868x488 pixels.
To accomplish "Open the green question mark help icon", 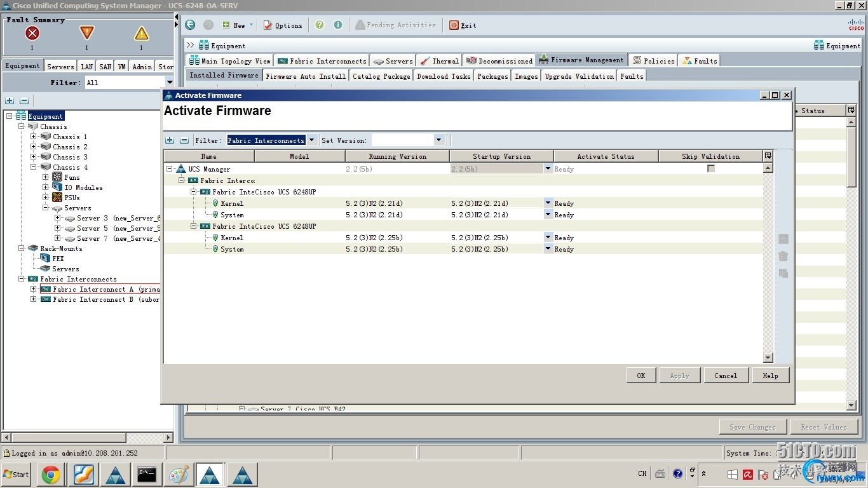I will click(x=320, y=25).
